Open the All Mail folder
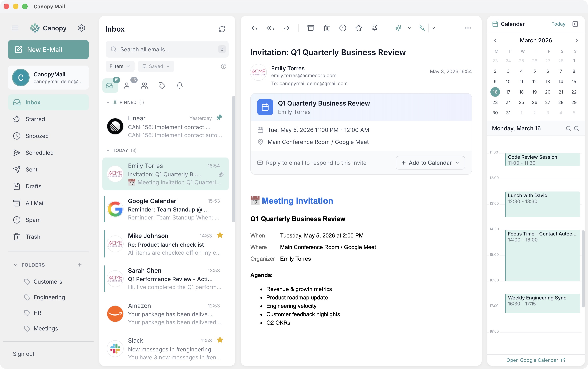 (x=48, y=203)
